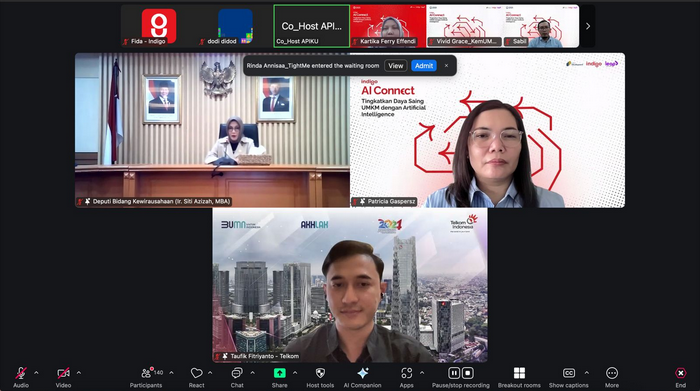Open the Participants panel
700x391 pixels.
tap(146, 377)
